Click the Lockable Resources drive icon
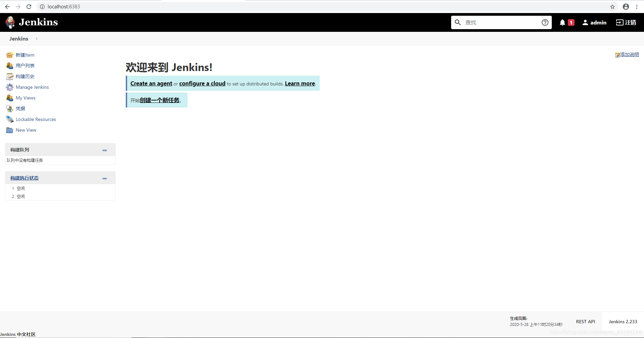 click(x=10, y=119)
